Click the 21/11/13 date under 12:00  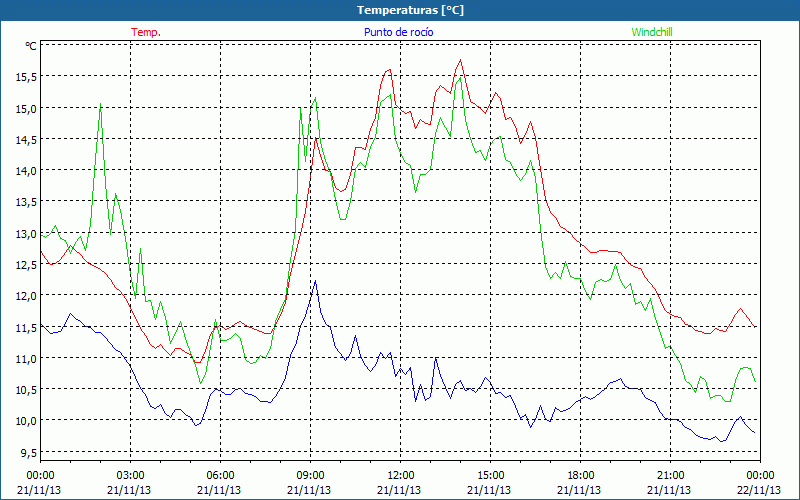click(399, 490)
